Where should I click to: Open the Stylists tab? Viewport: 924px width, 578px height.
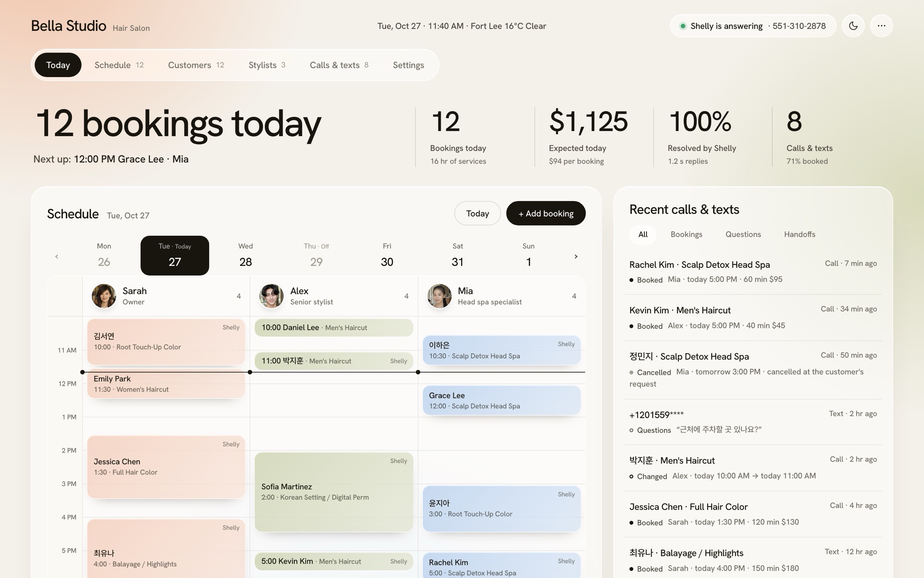point(267,65)
